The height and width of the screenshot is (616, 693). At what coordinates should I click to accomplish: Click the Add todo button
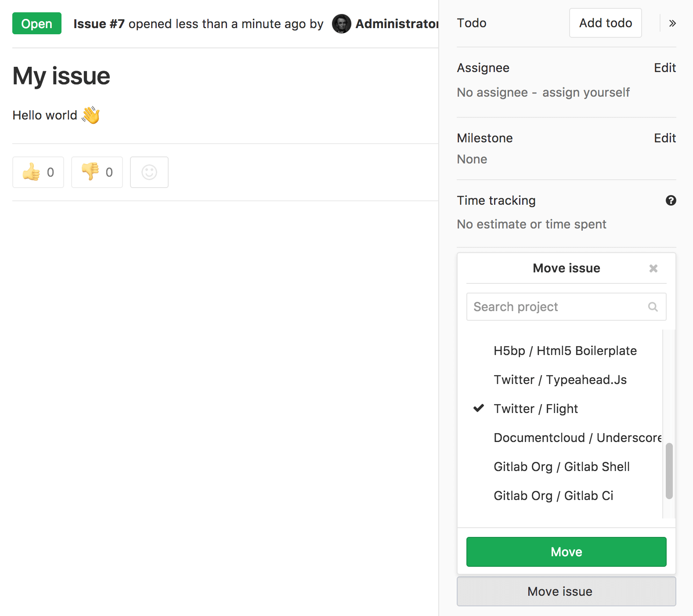(605, 23)
